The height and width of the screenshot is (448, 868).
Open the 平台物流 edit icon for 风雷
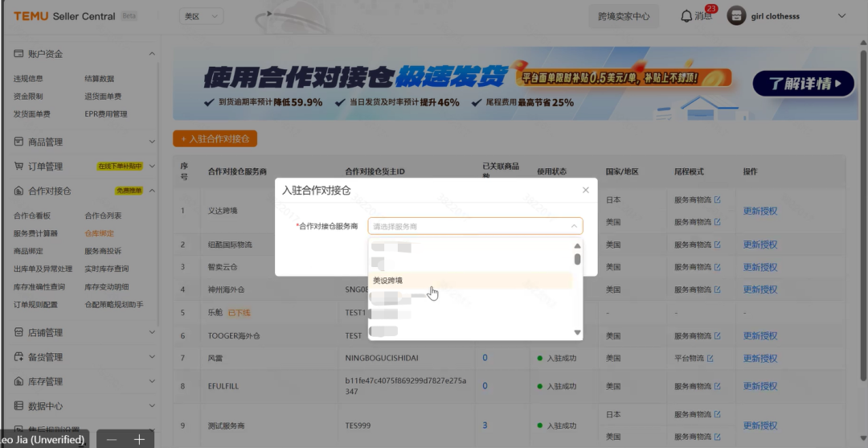[710, 358]
